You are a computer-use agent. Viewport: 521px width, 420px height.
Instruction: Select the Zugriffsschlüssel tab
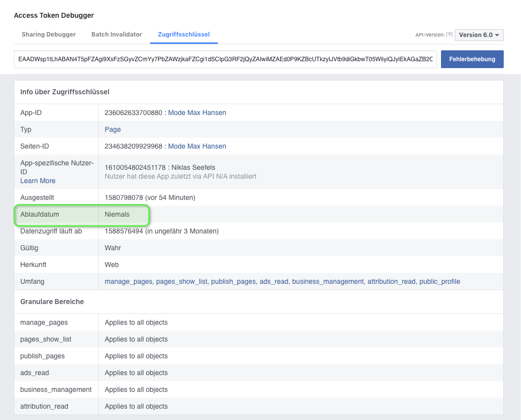click(x=184, y=35)
